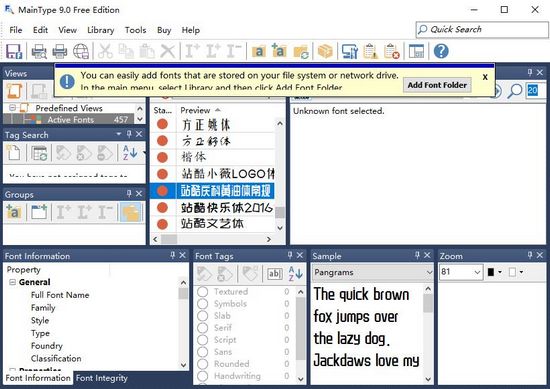Close the Groups panel
The height and width of the screenshot is (389, 550).
coord(139,193)
